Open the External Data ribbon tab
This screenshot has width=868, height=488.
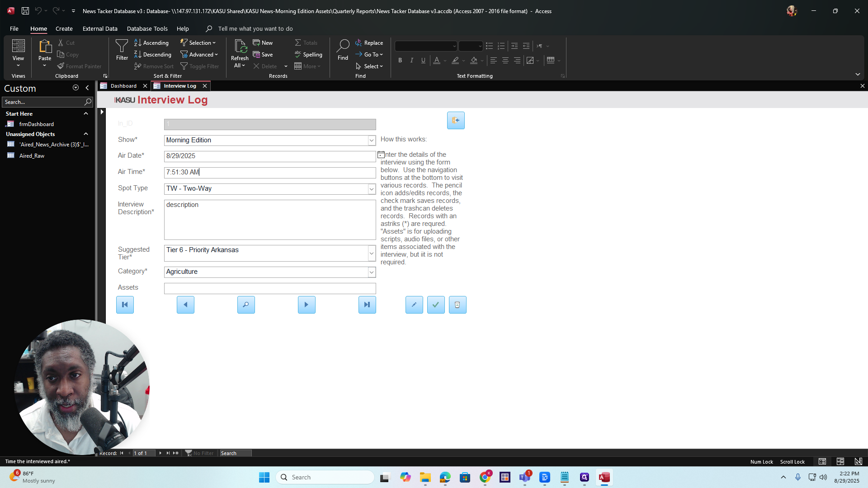[x=100, y=28]
